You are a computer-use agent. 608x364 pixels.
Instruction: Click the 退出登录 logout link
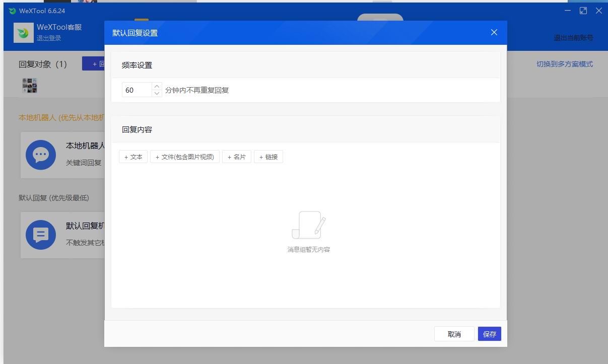tap(49, 38)
